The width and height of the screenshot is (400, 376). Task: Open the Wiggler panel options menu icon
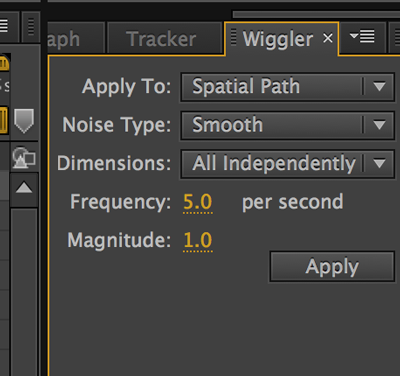[362, 36]
